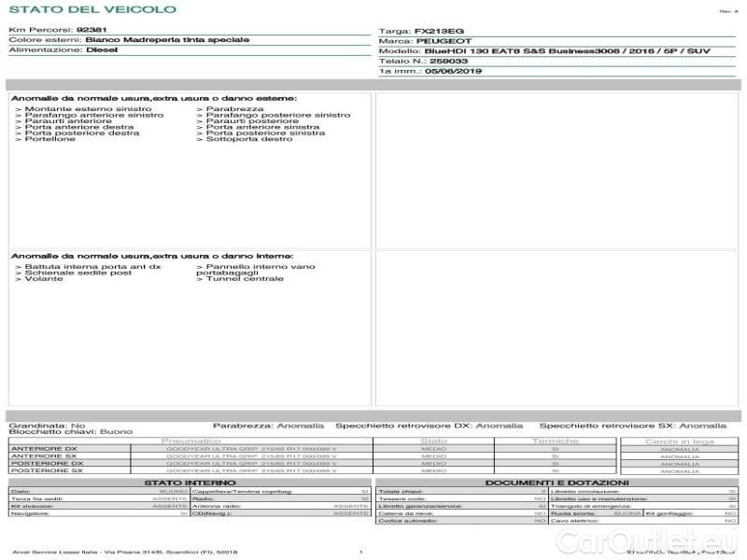
Task: Click the first registration date 05/06/2019
Action: pyautogui.click(x=454, y=72)
